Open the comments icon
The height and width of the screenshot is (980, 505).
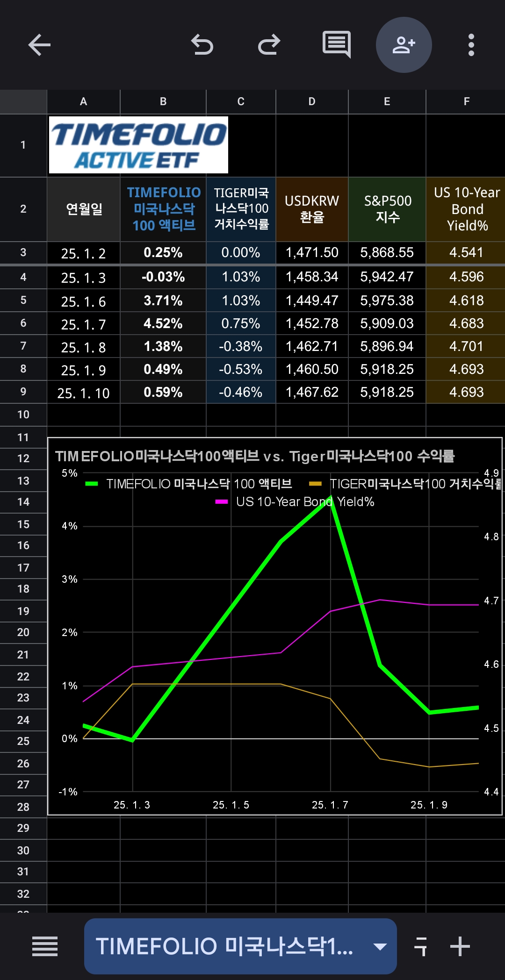click(x=337, y=45)
